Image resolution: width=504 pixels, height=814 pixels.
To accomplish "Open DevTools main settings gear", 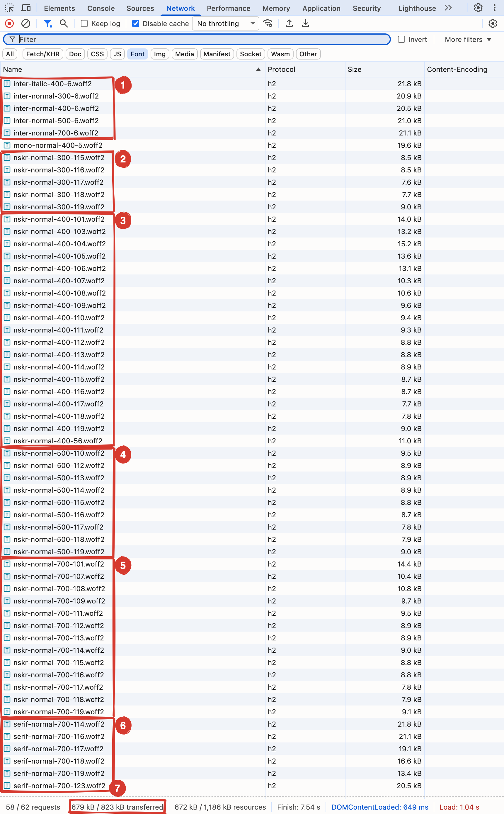I will click(478, 8).
